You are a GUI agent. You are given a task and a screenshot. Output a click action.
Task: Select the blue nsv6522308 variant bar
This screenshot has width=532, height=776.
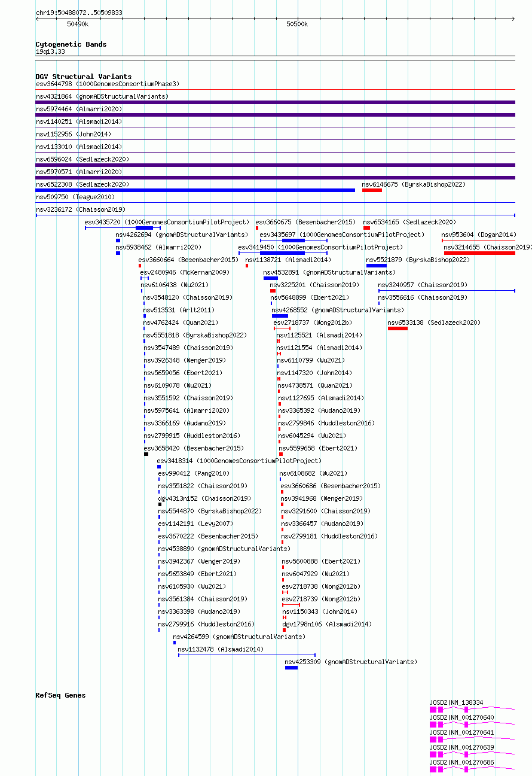pos(195,190)
